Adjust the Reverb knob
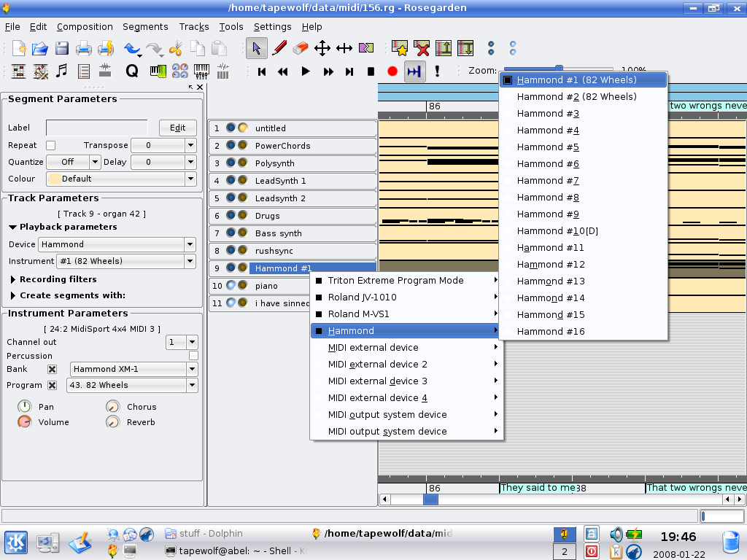 112,422
